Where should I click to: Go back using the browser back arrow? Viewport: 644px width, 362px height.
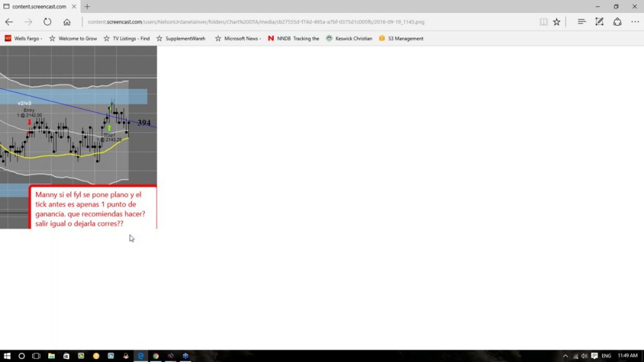click(x=9, y=22)
